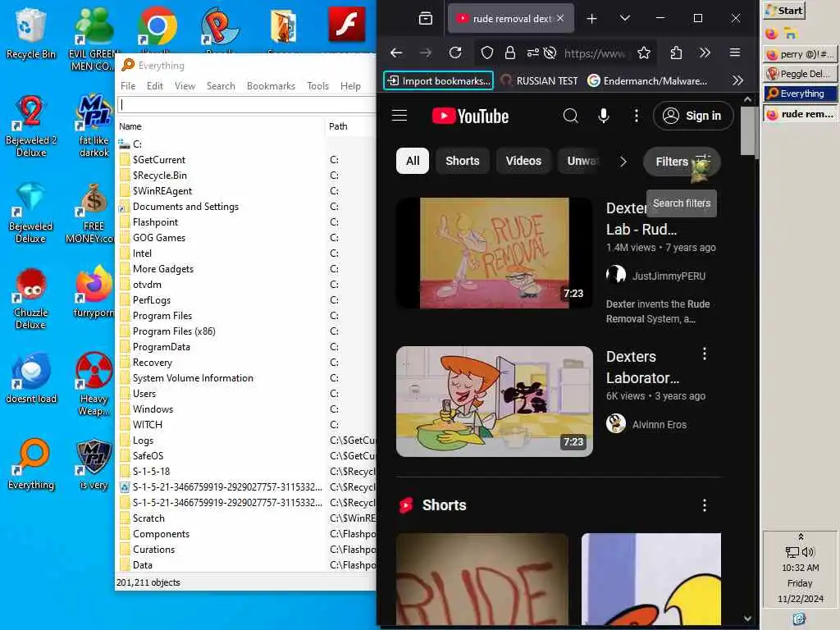Show more toolbar tools chevron

pos(705,52)
